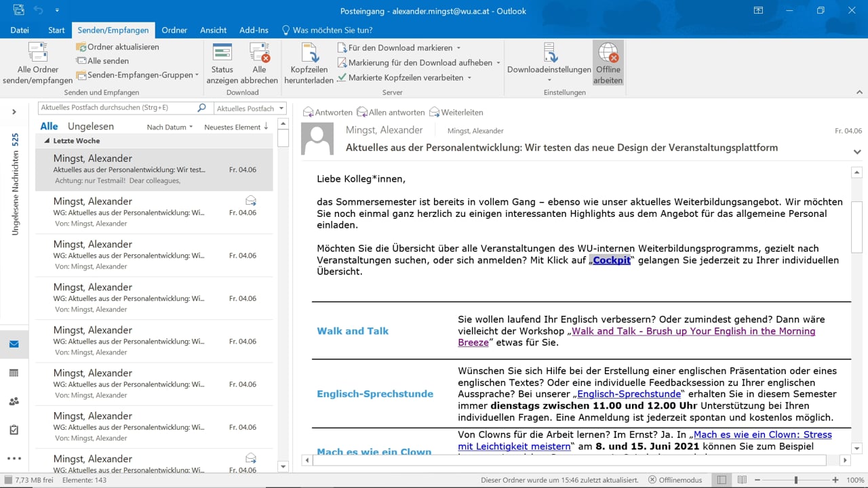Click the navigation more options dots
This screenshot has width=868, height=488.
14,459
